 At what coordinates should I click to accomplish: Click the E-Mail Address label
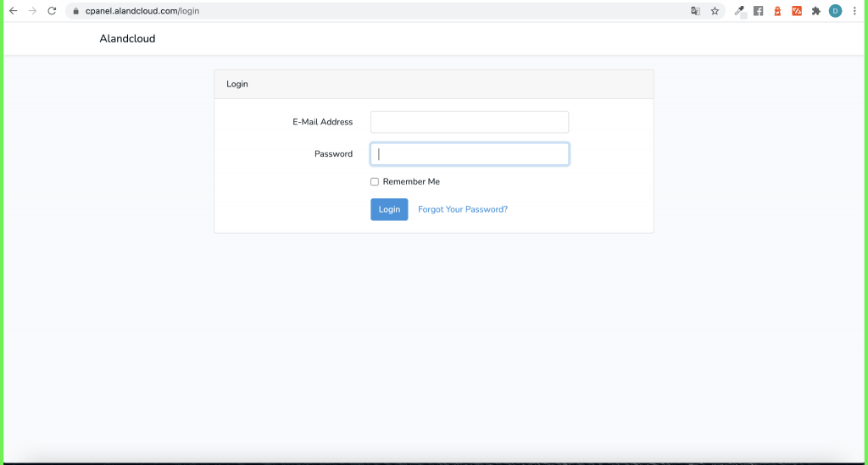click(x=323, y=122)
